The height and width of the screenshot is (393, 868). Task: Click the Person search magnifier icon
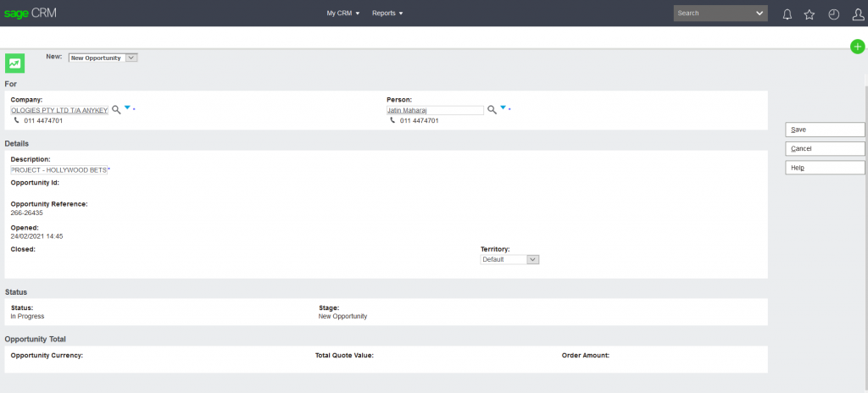tap(492, 110)
